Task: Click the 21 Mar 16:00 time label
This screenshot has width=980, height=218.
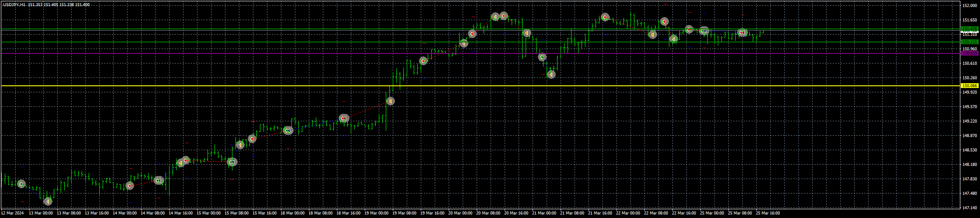Action: tap(600, 213)
